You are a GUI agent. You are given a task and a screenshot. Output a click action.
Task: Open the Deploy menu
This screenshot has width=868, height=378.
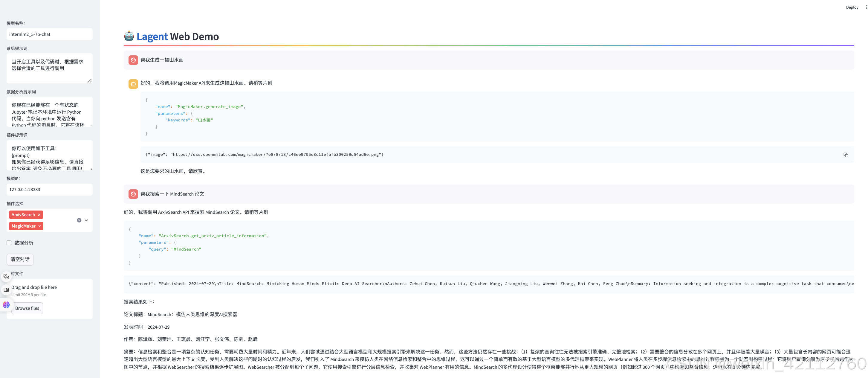click(x=852, y=7)
